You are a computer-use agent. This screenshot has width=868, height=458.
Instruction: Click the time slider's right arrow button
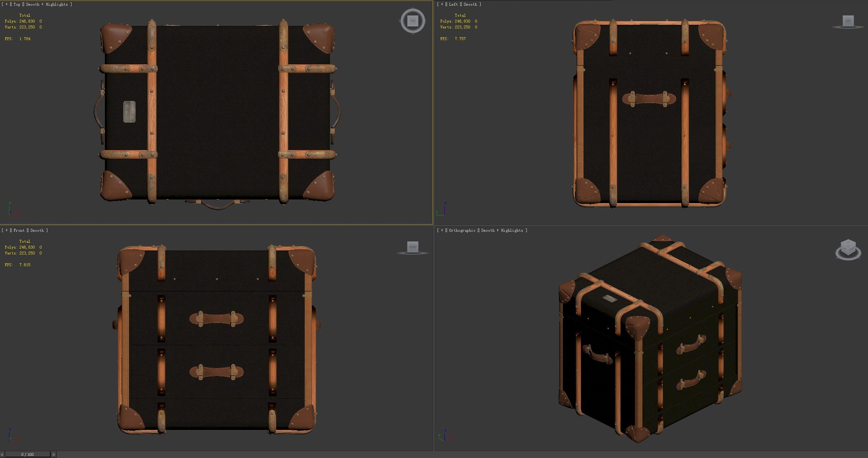click(53, 454)
